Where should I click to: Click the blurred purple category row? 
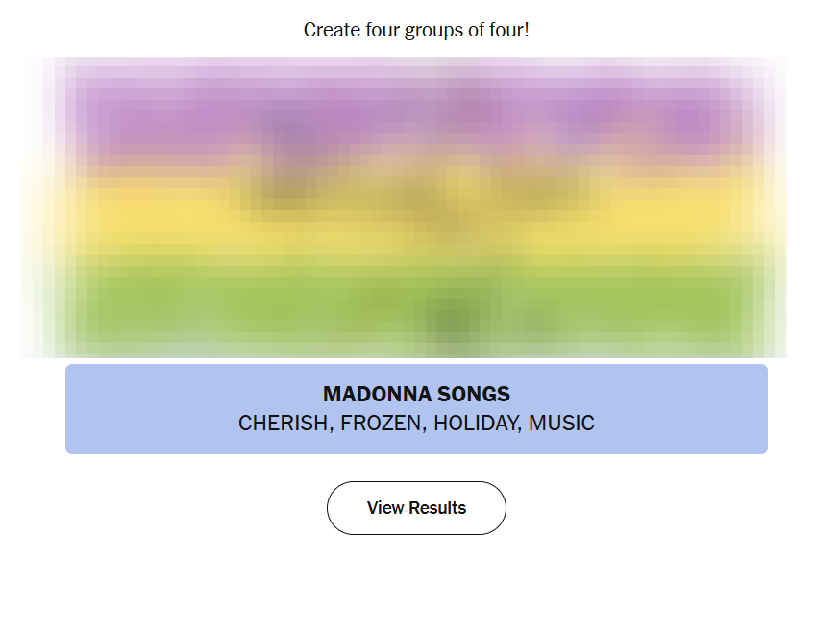point(416,120)
